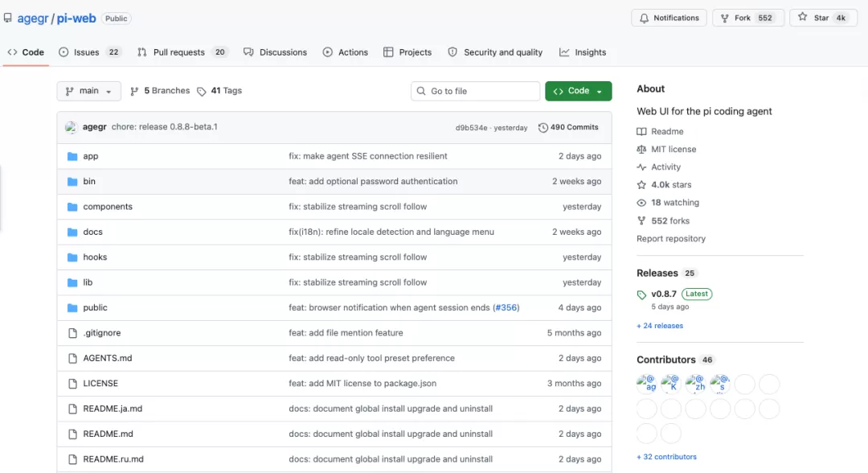Click the eye icon beside 18 watching
868x473 pixels.
[x=641, y=203]
